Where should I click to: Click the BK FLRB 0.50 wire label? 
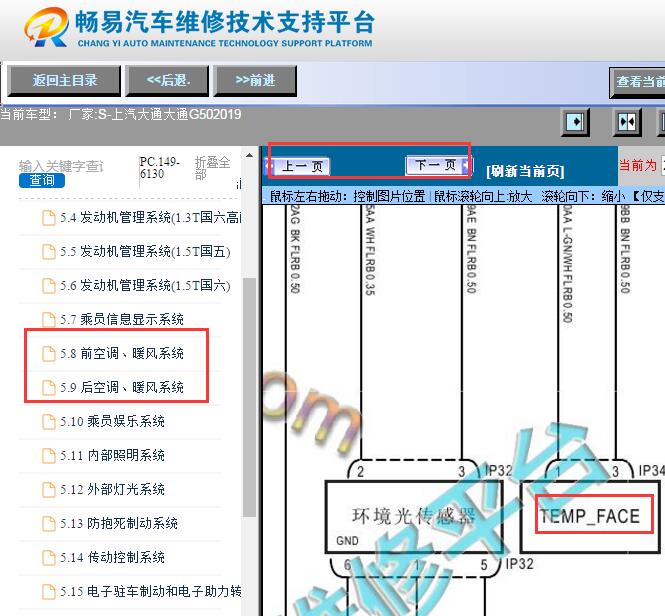(295, 249)
